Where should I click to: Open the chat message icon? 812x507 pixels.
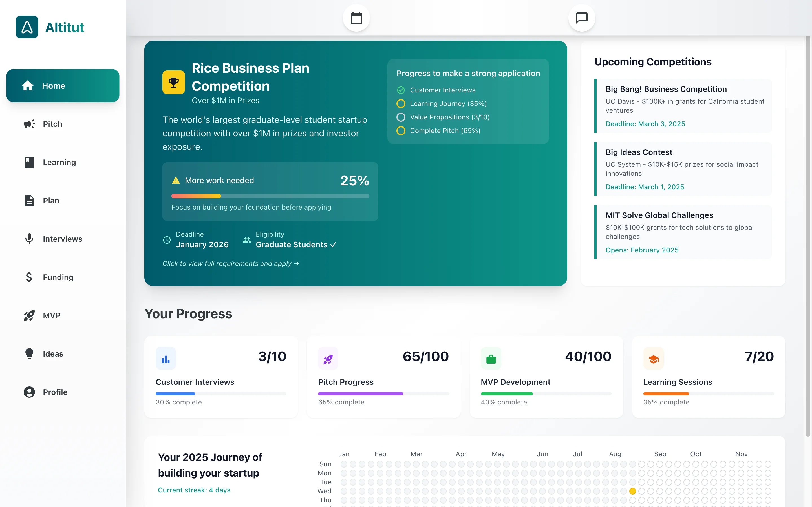point(581,18)
